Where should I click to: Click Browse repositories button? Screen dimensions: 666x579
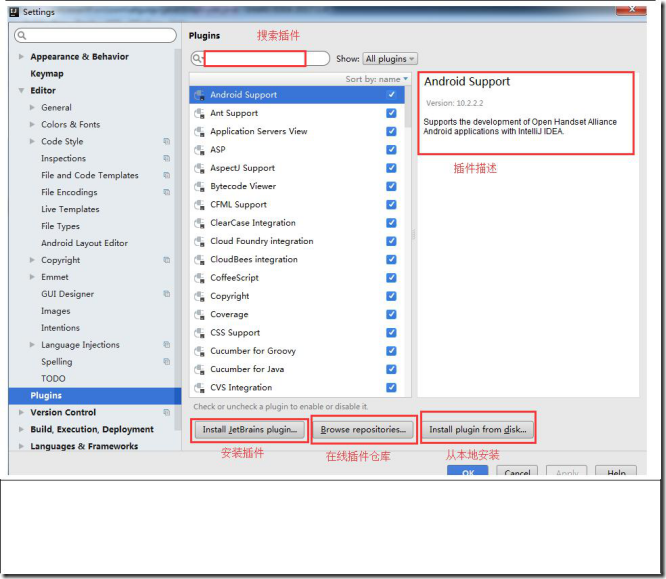coord(363,430)
